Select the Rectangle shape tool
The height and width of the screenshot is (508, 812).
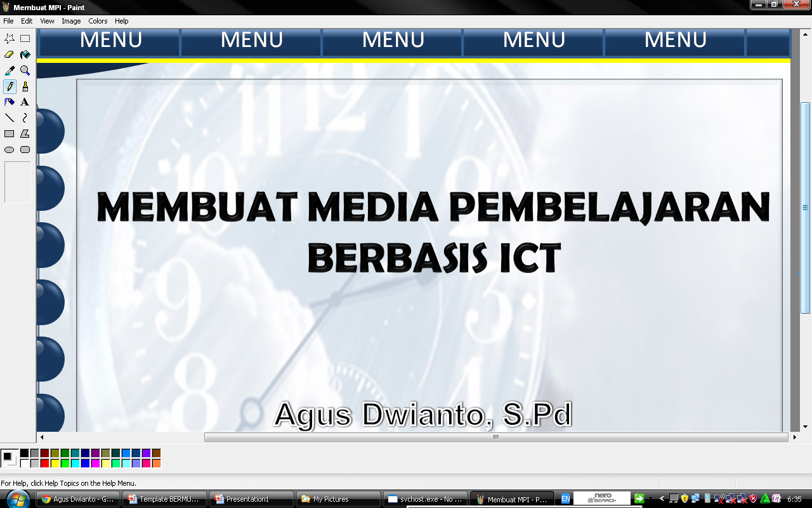(x=10, y=133)
